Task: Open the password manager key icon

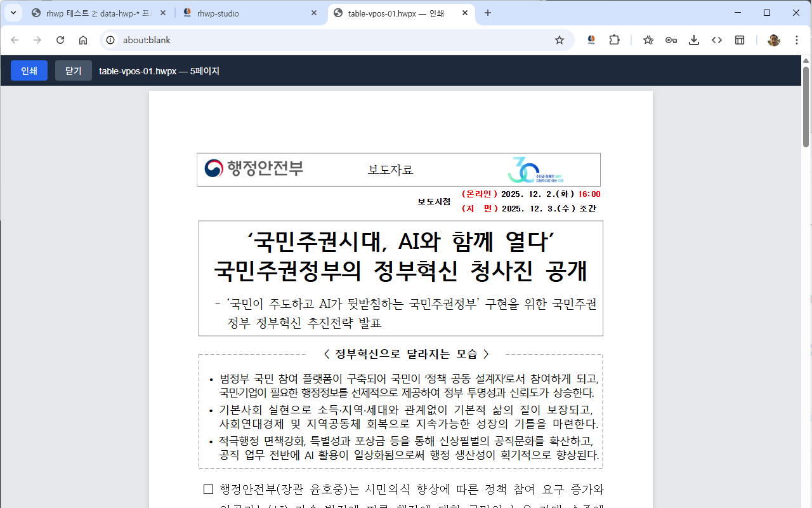Action: point(671,40)
